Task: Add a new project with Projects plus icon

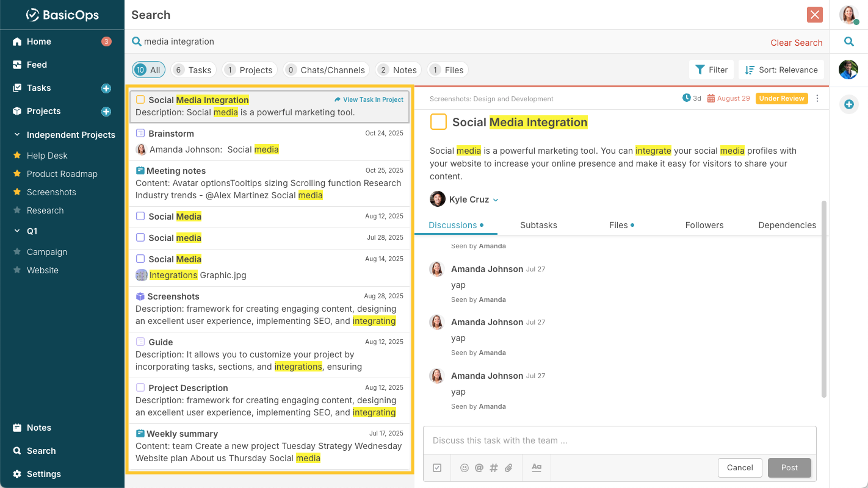Action: 106,112
